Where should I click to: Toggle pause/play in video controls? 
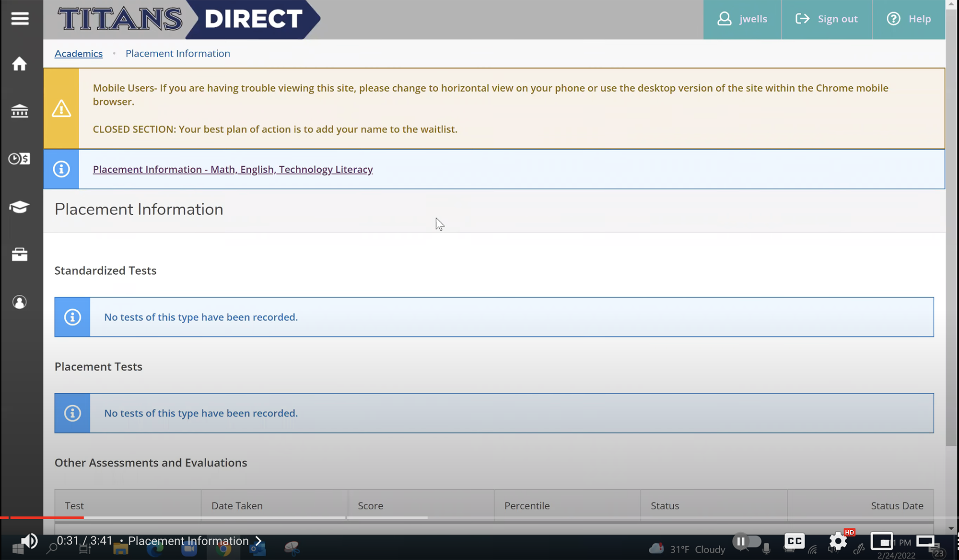[741, 540]
